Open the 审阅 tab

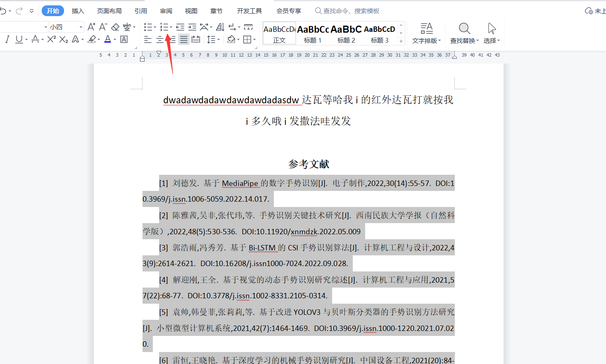(166, 11)
